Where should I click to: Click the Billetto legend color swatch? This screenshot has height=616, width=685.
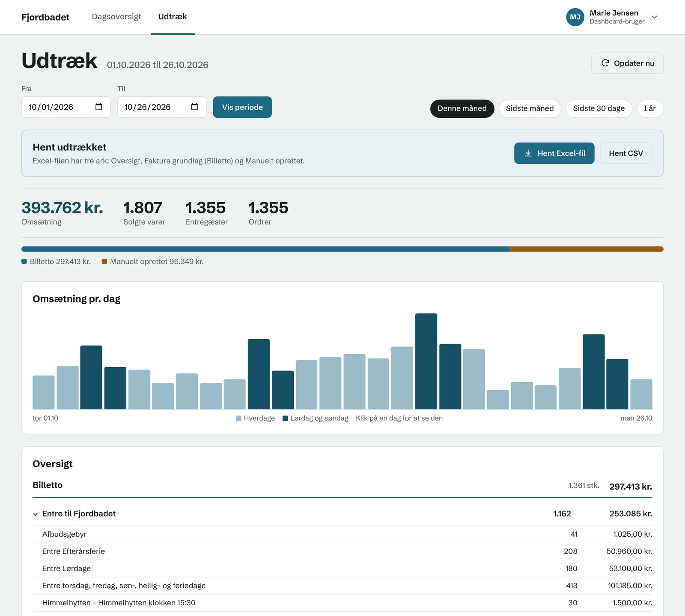24,261
